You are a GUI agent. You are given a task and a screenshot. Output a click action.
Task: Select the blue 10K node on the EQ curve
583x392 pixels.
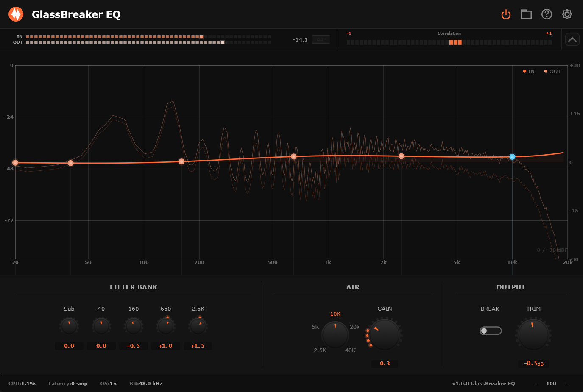pyautogui.click(x=512, y=156)
